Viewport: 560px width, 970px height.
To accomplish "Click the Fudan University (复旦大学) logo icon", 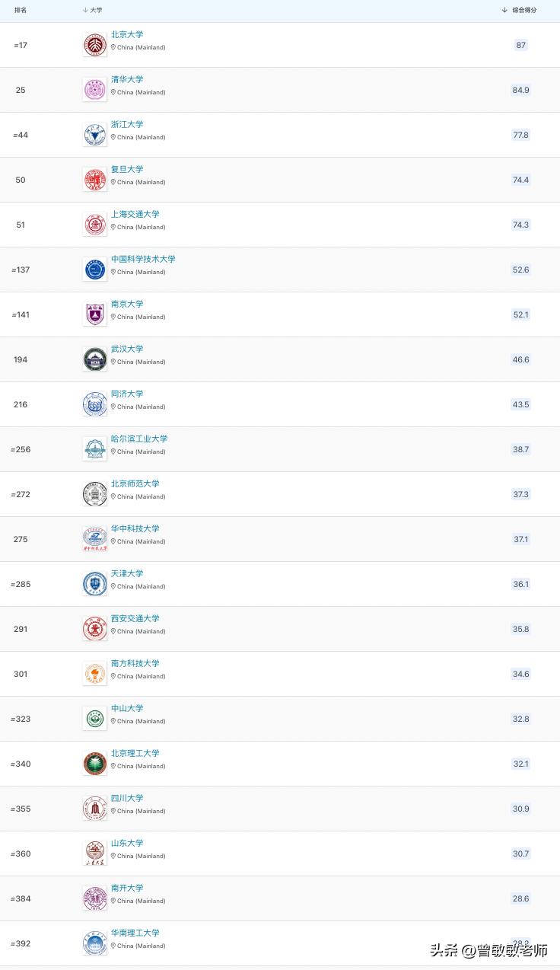I will [95, 180].
